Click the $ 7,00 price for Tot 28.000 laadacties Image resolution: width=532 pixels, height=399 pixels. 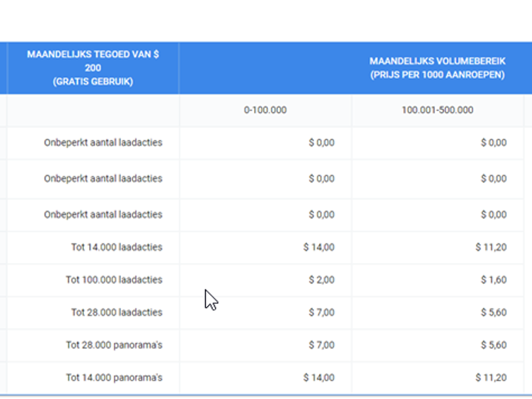pos(323,312)
